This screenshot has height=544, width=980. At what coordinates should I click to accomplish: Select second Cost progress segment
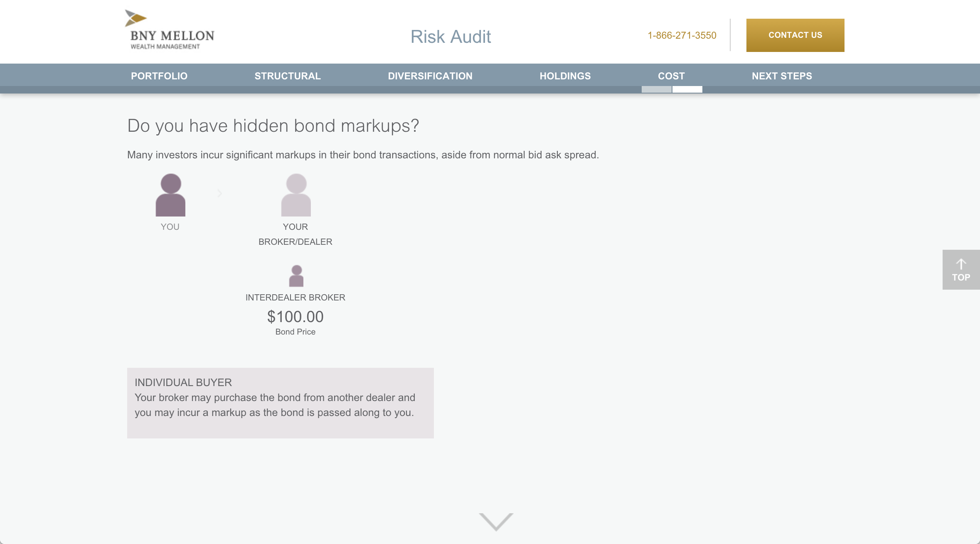687,89
